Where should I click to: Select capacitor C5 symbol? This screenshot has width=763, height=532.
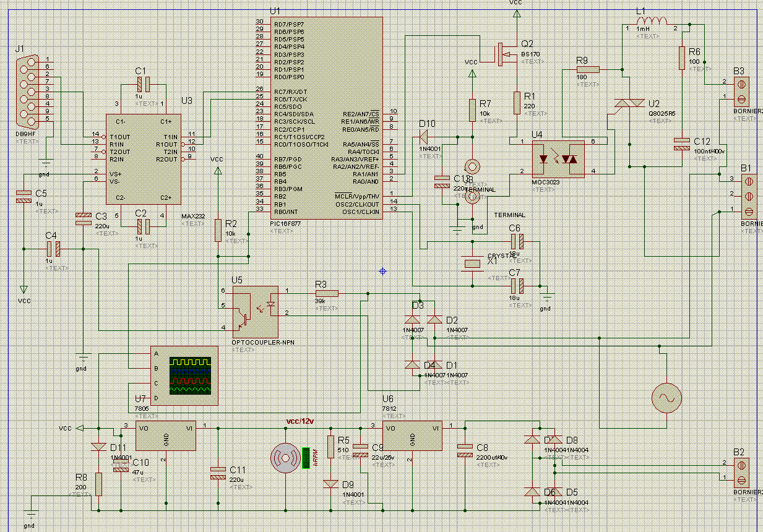pos(24,196)
